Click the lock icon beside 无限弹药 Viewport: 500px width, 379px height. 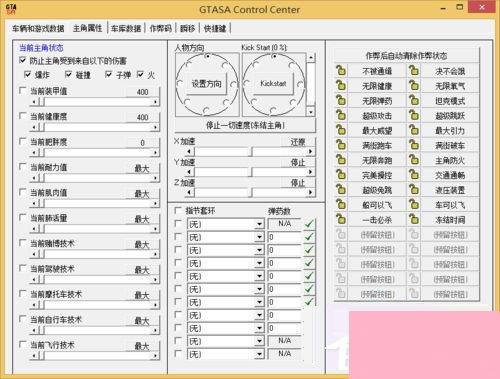pyautogui.click(x=341, y=101)
